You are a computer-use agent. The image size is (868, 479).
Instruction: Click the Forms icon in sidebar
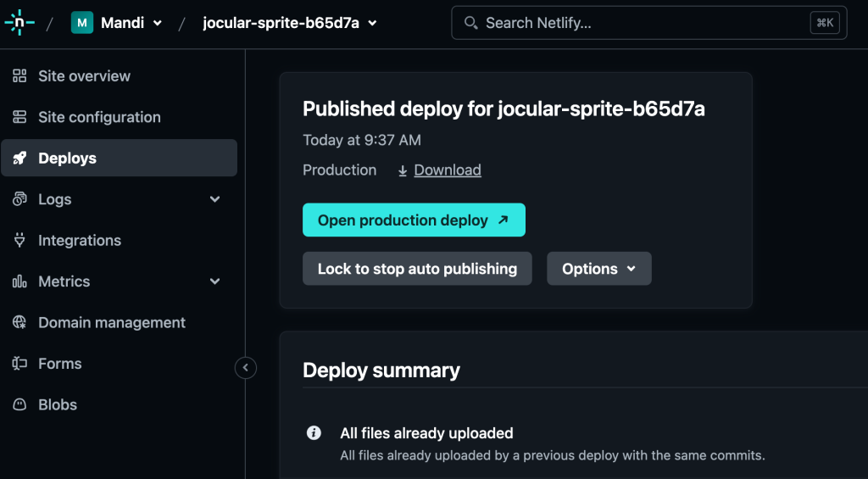coord(19,364)
